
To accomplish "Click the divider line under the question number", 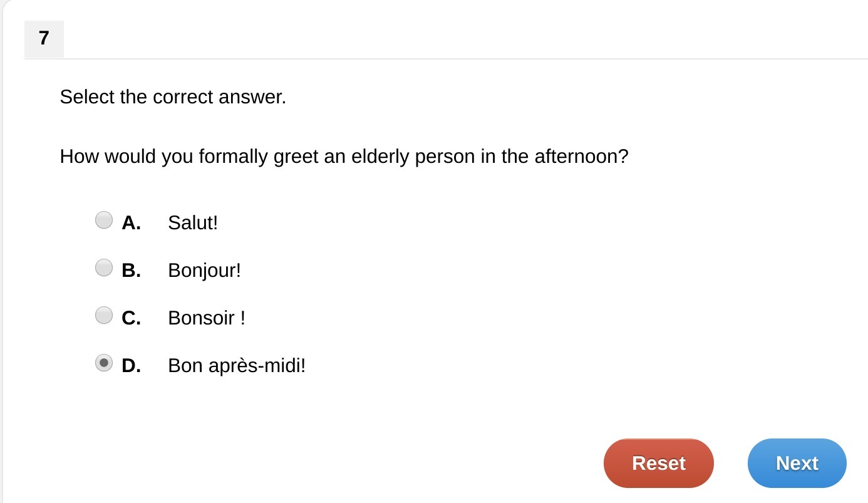I will pos(438,59).
